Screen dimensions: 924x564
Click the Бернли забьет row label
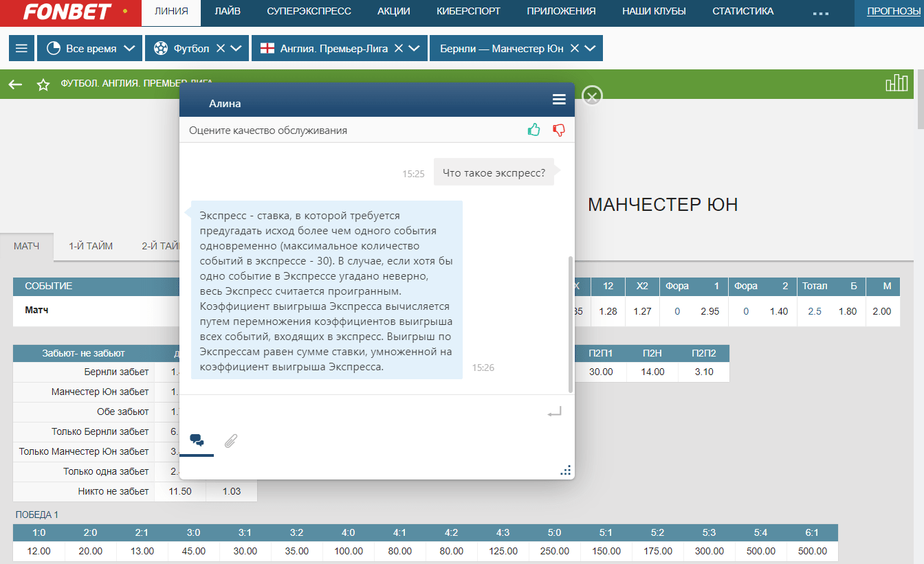click(116, 372)
